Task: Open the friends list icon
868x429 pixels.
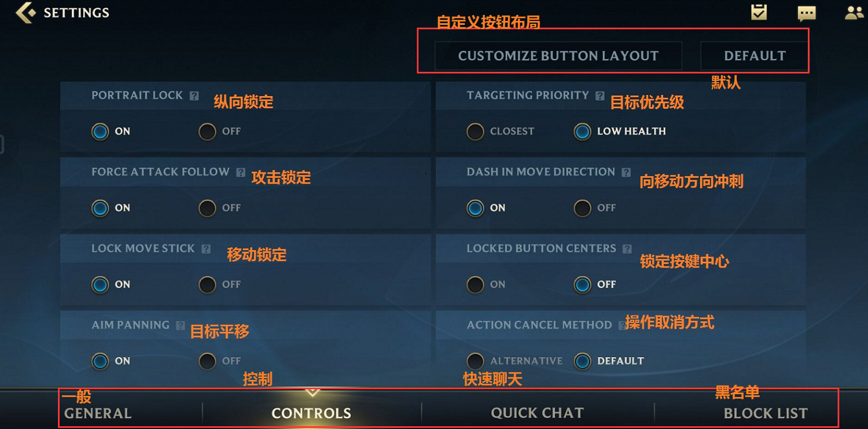Action: pos(854,13)
